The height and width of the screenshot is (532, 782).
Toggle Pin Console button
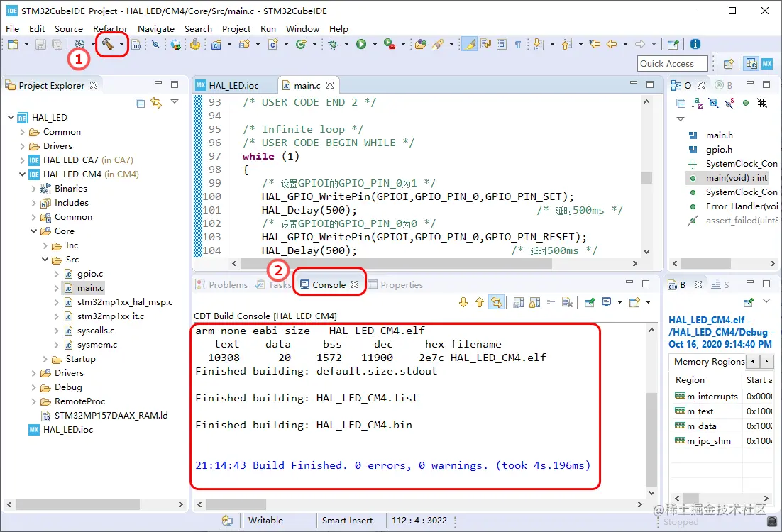point(589,302)
